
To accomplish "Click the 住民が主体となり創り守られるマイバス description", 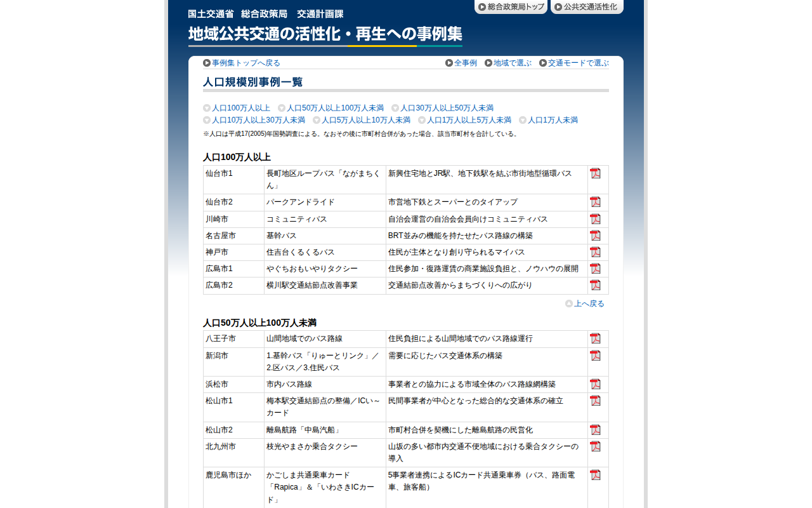I will point(487,252).
